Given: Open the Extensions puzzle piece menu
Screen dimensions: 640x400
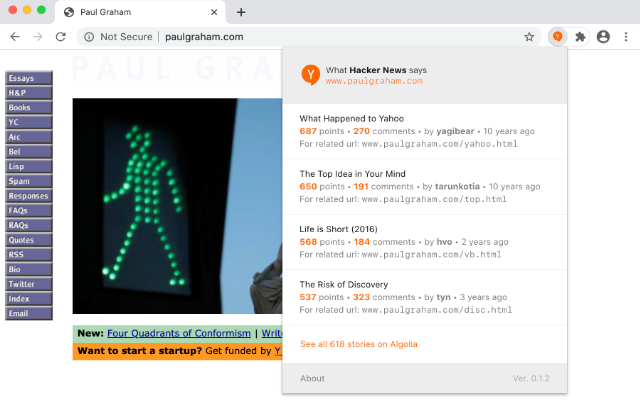Looking at the screenshot, I should click(x=580, y=37).
